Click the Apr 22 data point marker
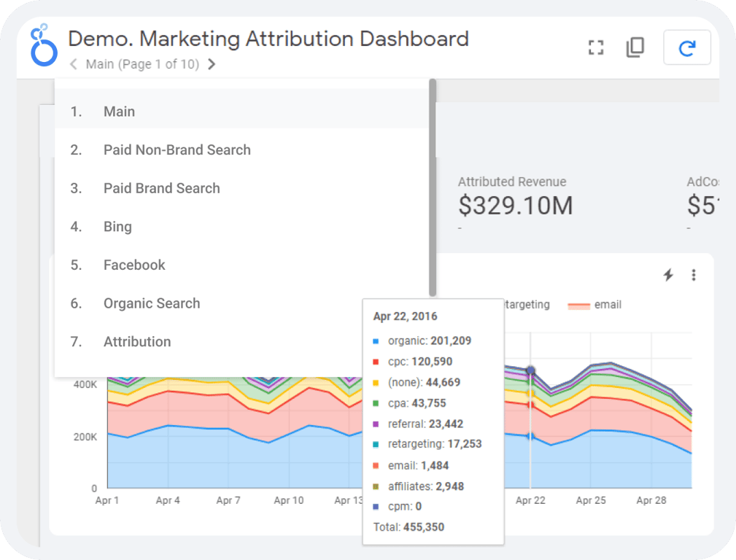Image resolution: width=736 pixels, height=560 pixels. point(530,370)
